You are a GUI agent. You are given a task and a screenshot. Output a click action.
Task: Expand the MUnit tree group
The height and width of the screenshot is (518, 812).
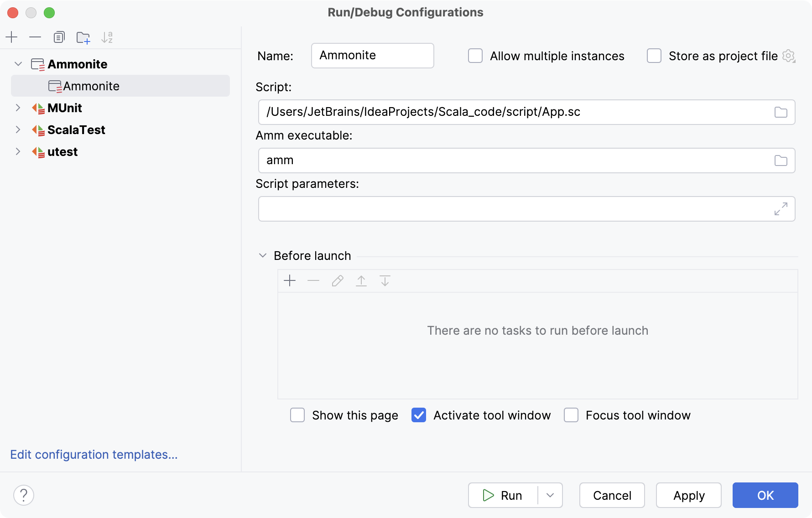(x=18, y=108)
